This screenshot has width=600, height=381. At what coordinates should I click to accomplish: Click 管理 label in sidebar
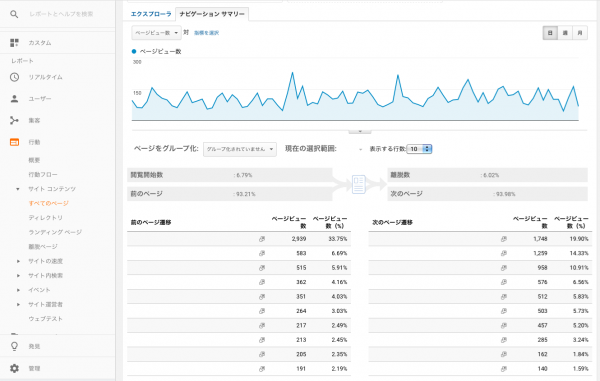click(x=34, y=368)
